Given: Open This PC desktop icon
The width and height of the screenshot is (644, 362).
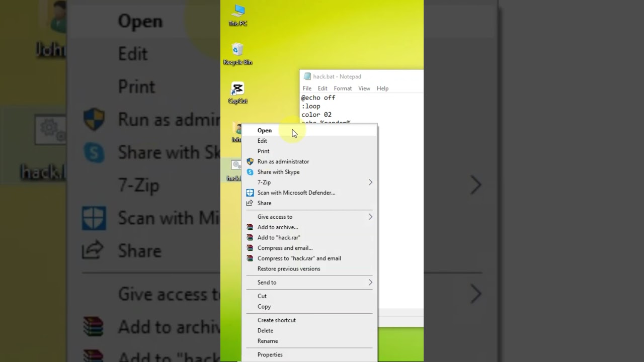Looking at the screenshot, I should click(x=238, y=16).
